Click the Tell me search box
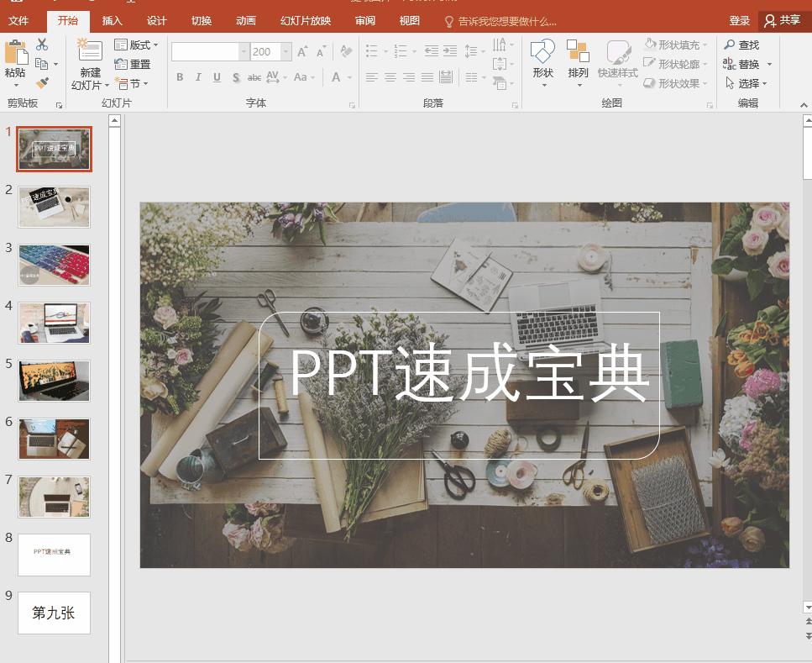Viewport: 812px width, 663px height. tap(506, 21)
